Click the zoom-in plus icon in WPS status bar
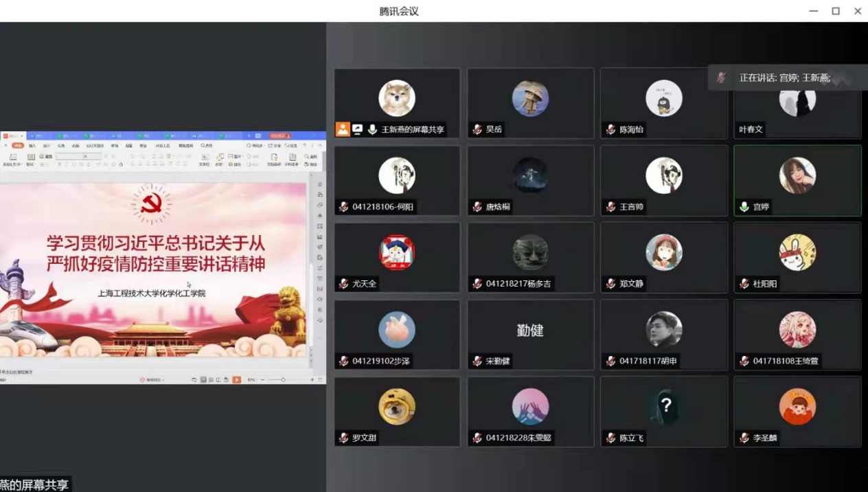This screenshot has width=868, height=492. (x=312, y=379)
